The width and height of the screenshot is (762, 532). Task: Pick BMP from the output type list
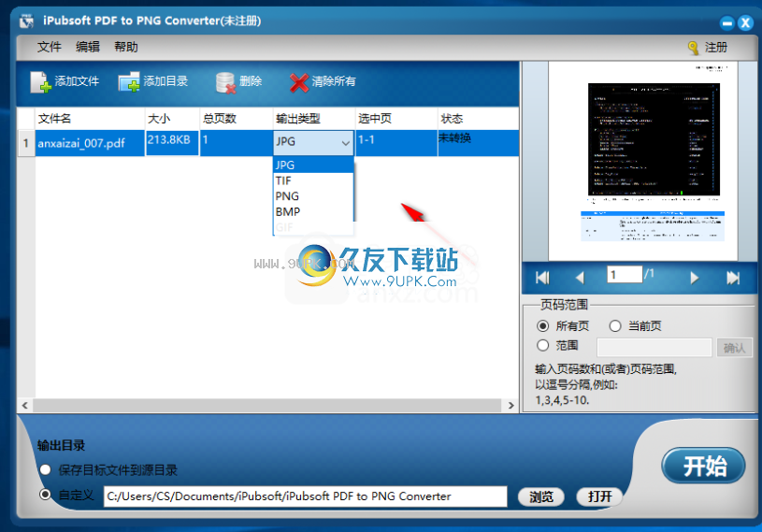(x=313, y=212)
